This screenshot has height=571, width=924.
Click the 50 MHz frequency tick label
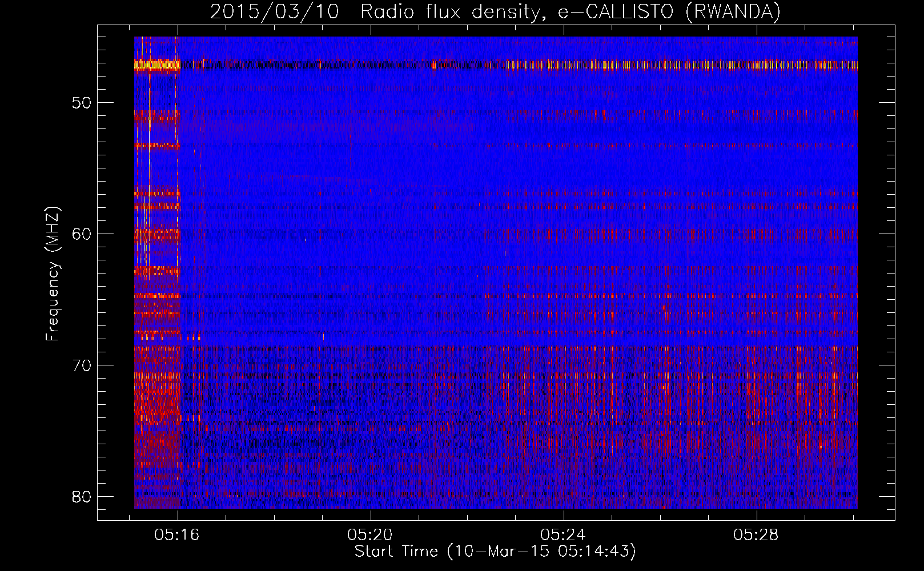(82, 103)
